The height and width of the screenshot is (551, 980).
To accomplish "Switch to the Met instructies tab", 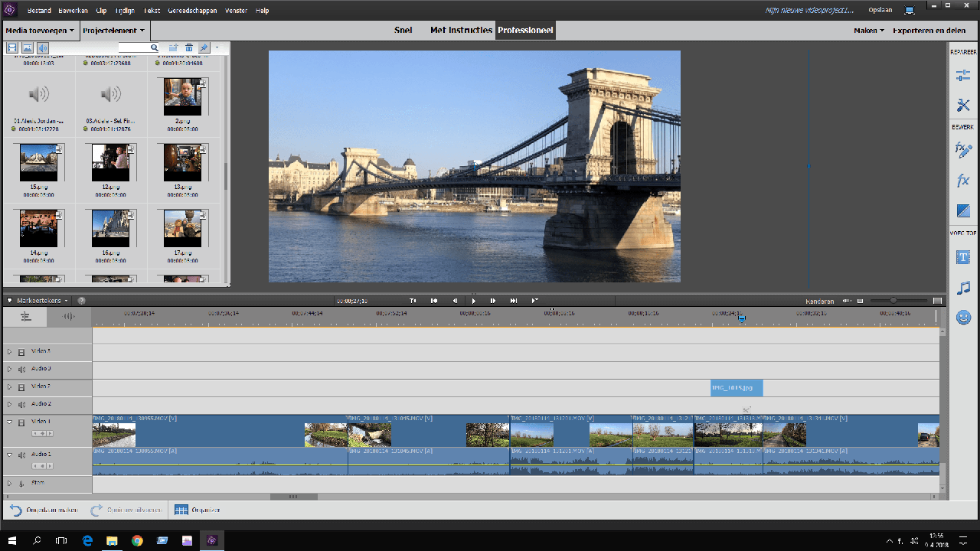I will pos(461,31).
